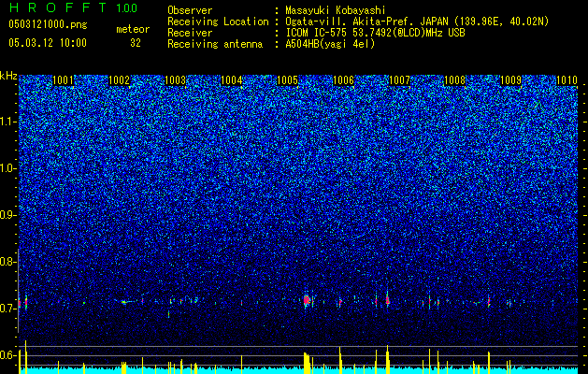Click the Observer label
Screen dimensions: 588x374
pyautogui.click(x=190, y=10)
